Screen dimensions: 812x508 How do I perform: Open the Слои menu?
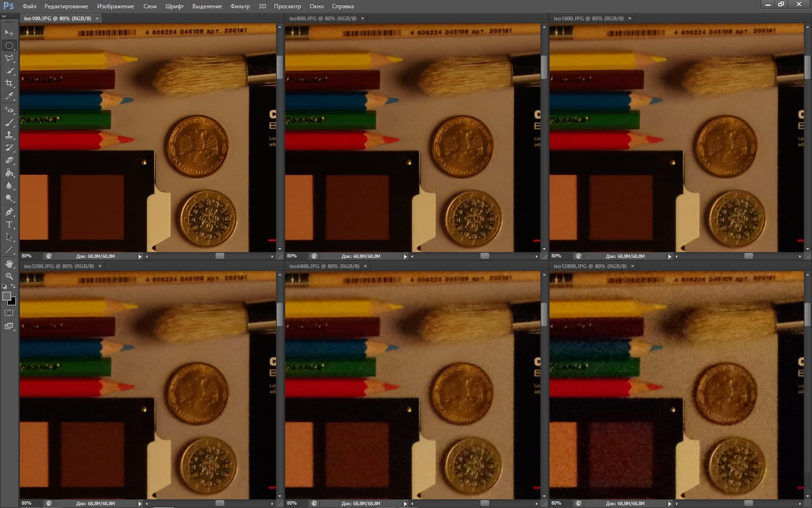150,6
